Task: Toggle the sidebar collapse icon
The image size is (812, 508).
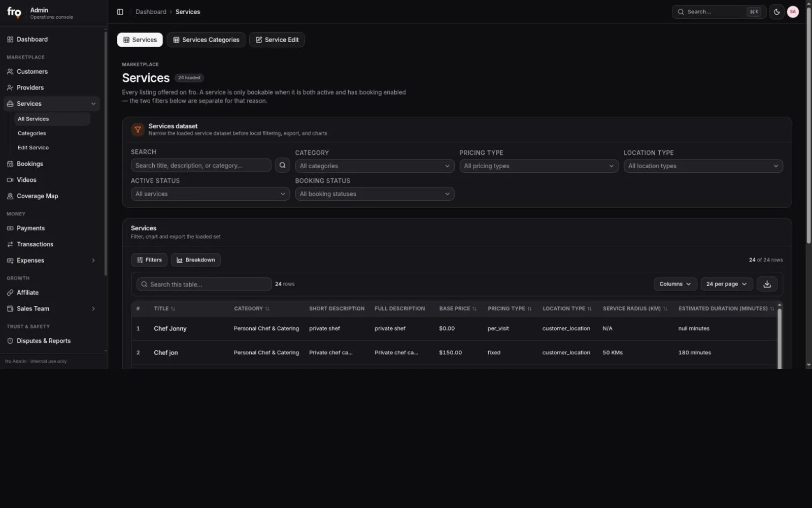Action: pos(120,12)
